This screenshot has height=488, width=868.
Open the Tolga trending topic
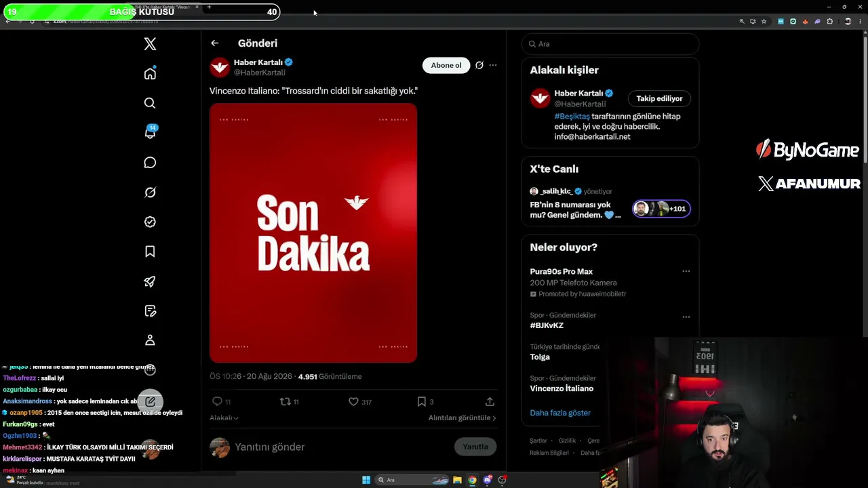(x=540, y=357)
